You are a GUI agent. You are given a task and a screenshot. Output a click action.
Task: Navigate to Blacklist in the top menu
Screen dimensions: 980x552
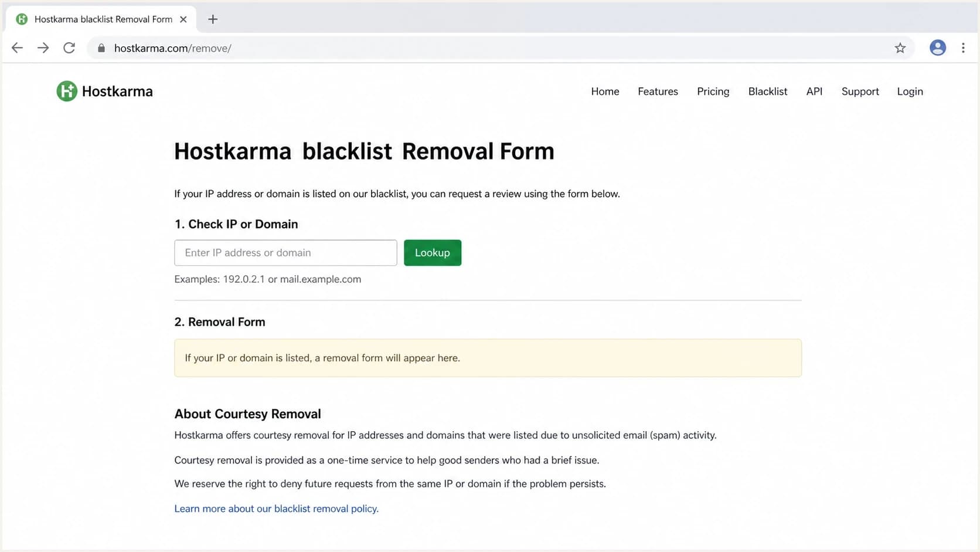pos(767,92)
